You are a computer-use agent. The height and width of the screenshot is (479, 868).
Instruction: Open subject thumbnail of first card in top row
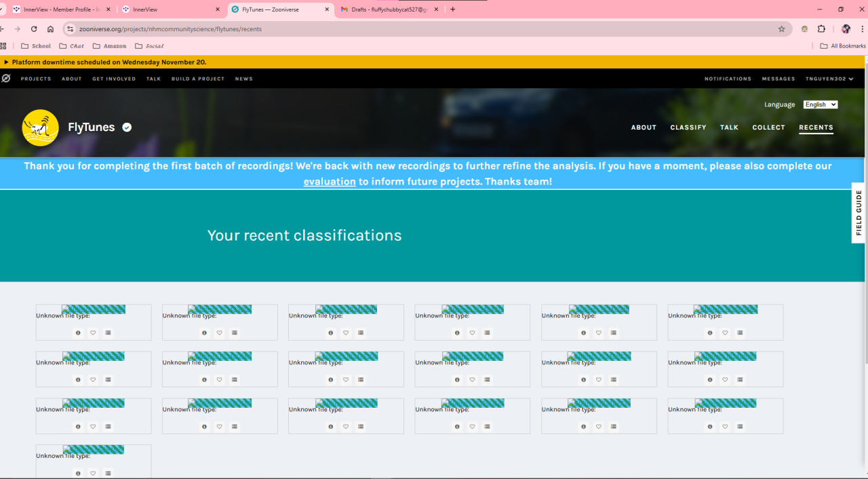[x=94, y=309]
